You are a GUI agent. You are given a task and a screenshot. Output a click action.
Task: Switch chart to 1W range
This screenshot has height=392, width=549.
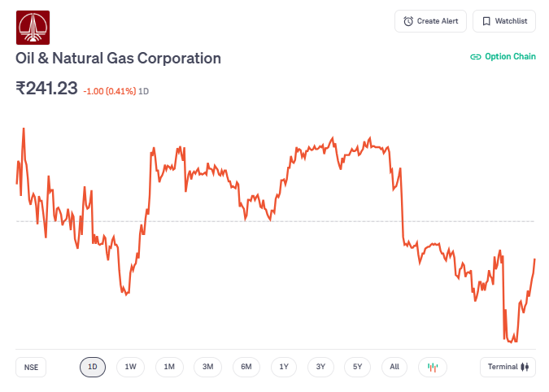coord(130,367)
